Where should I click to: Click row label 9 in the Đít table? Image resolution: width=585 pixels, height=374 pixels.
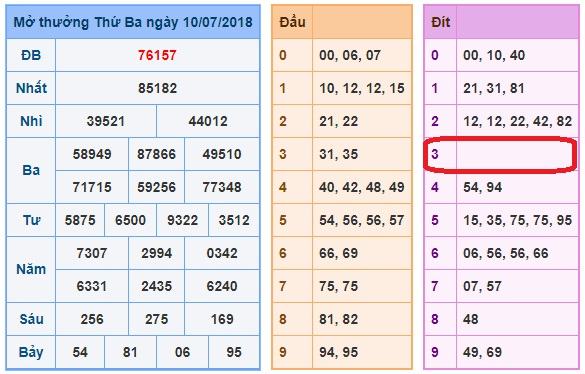tap(435, 352)
